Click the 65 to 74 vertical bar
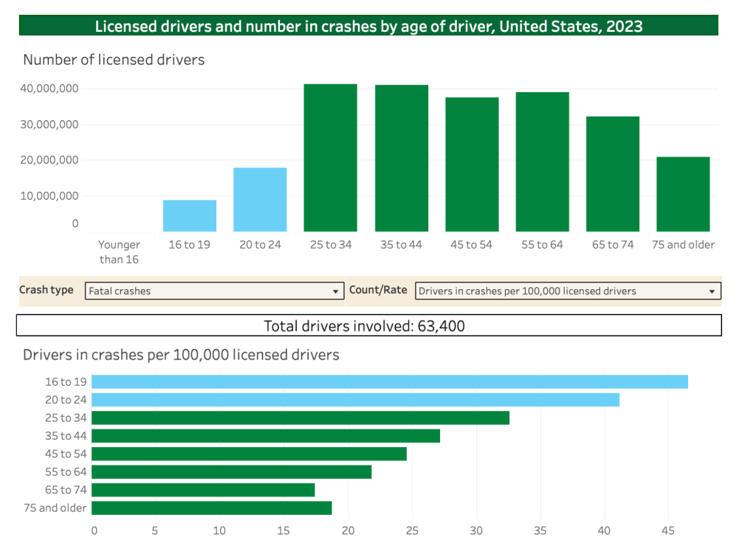Screen dimensions: 756x554 (x=613, y=174)
